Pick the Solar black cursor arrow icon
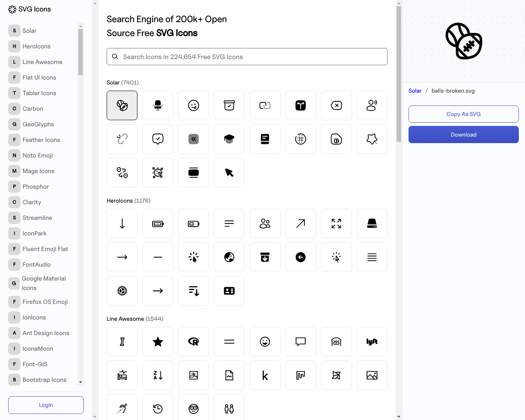Image resolution: width=525 pixels, height=420 pixels. click(x=229, y=173)
